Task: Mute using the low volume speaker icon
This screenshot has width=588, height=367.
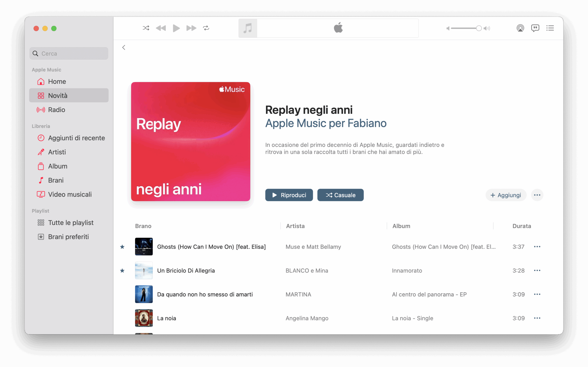Action: coord(448,28)
